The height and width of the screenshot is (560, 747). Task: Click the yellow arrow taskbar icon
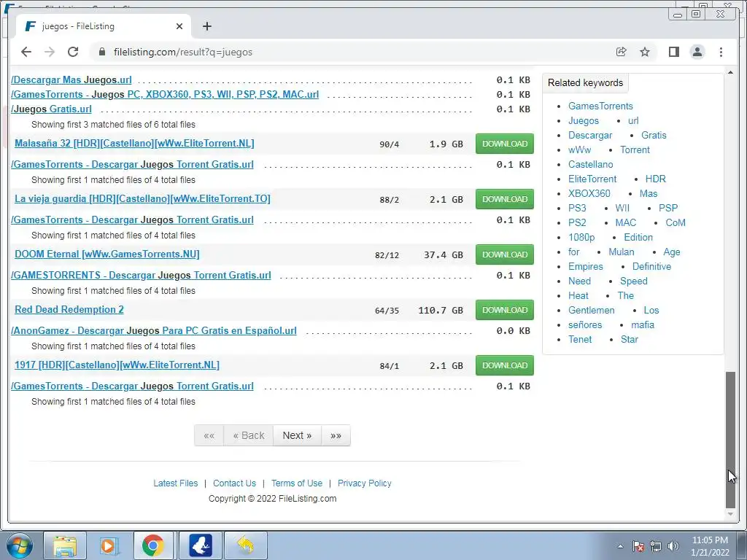[x=245, y=545]
